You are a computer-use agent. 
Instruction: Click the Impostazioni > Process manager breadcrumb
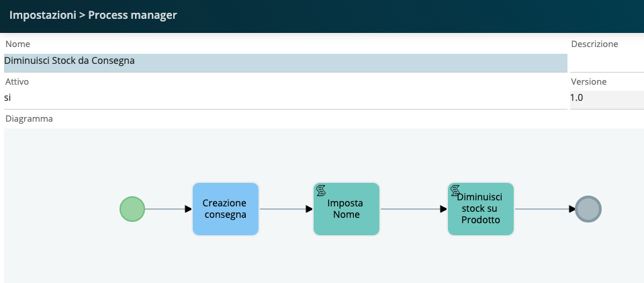point(93,15)
